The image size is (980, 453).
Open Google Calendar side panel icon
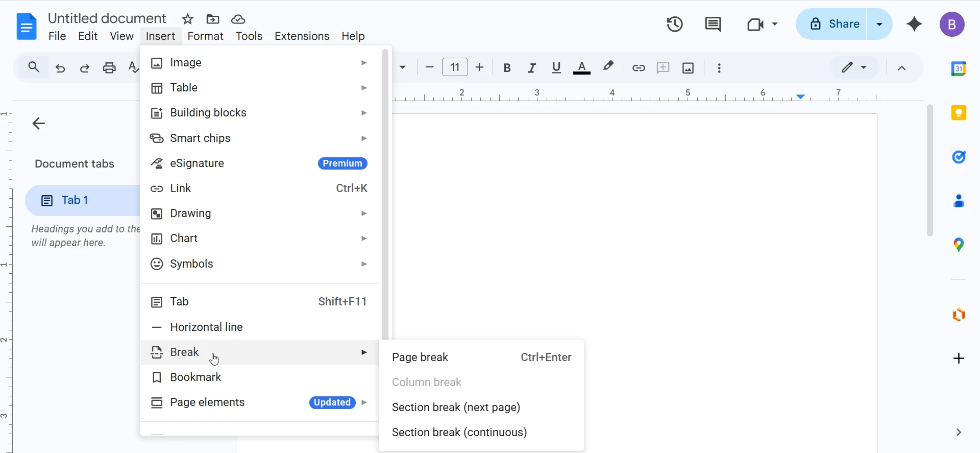[959, 68]
